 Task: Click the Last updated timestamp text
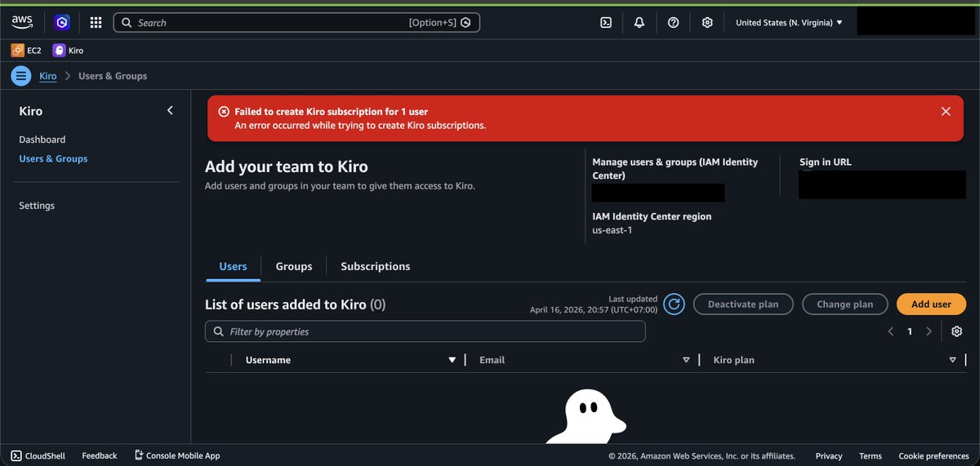point(594,304)
